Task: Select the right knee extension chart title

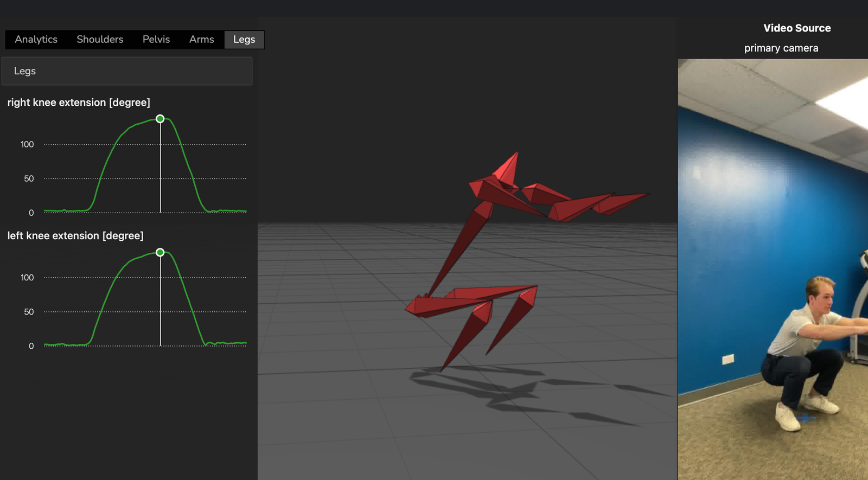Action: click(79, 103)
